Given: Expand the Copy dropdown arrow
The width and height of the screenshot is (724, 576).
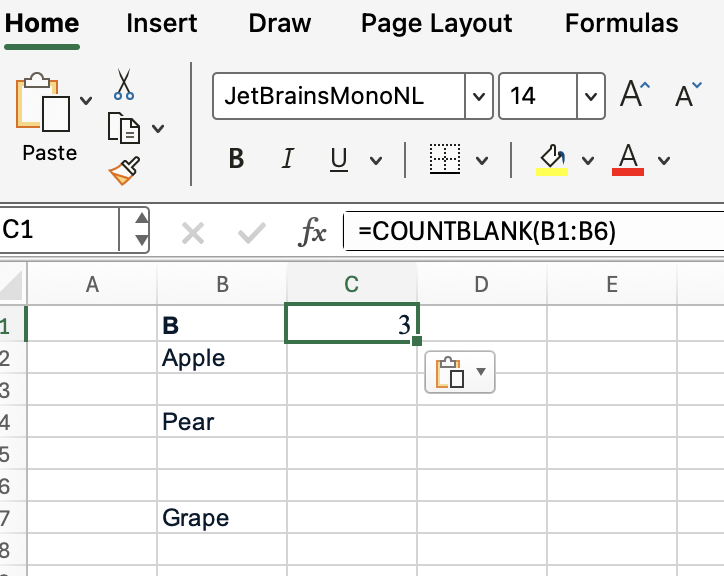Looking at the screenshot, I should pyautogui.click(x=158, y=128).
